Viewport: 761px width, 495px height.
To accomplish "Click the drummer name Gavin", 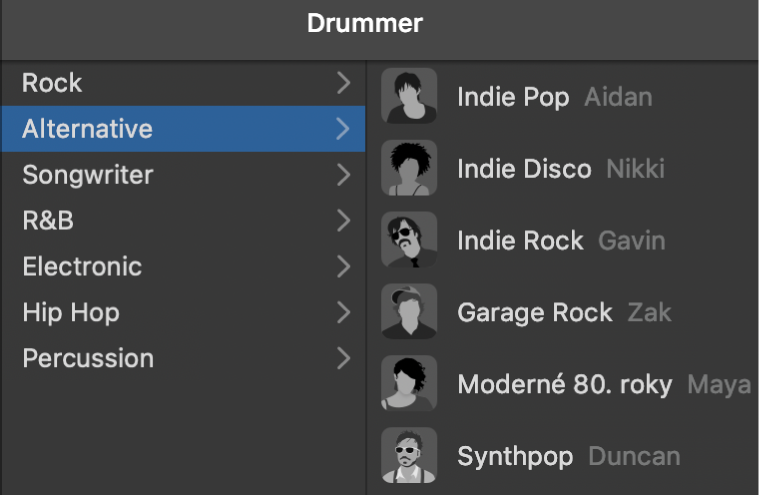I will click(631, 241).
